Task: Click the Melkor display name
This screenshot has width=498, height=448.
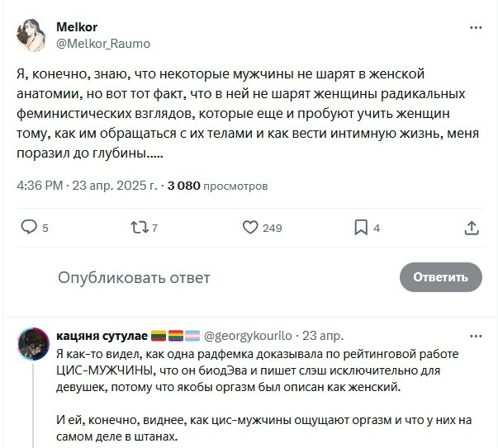Action: click(x=77, y=27)
